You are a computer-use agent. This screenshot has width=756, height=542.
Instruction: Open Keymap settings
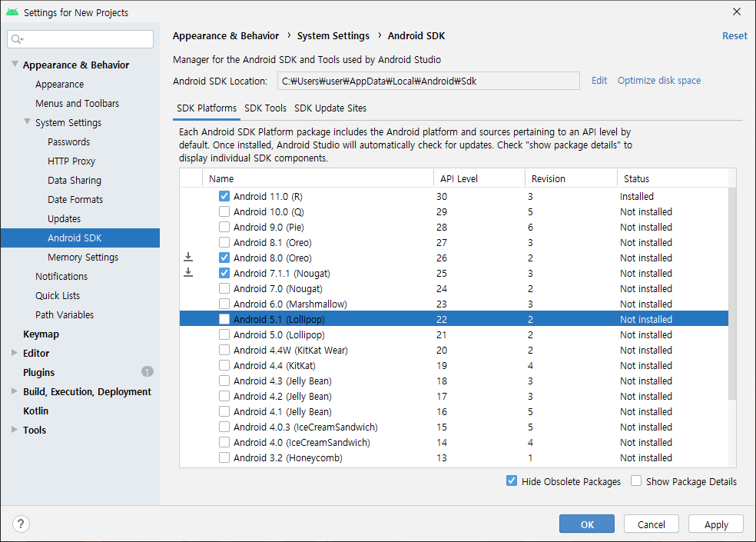[x=41, y=334]
